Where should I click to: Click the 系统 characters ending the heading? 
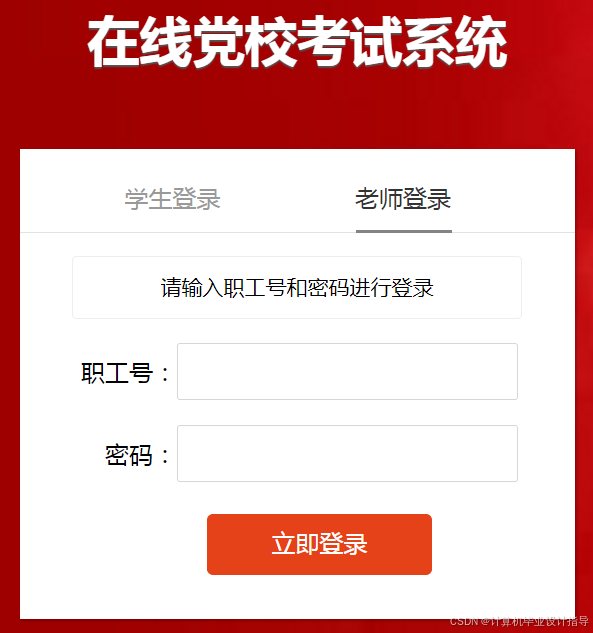point(455,42)
